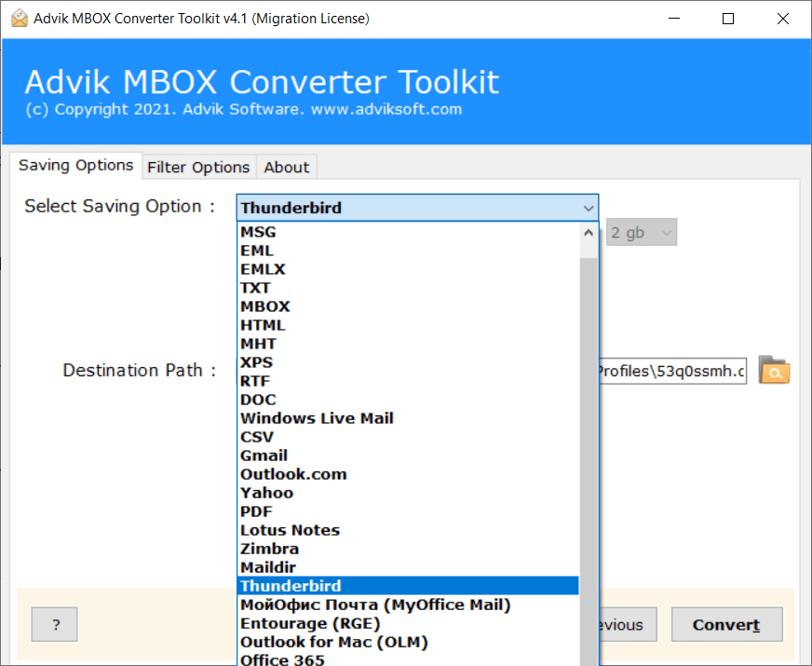The width and height of the screenshot is (812, 666).
Task: Pick HTML as the saving option
Action: [x=408, y=325]
